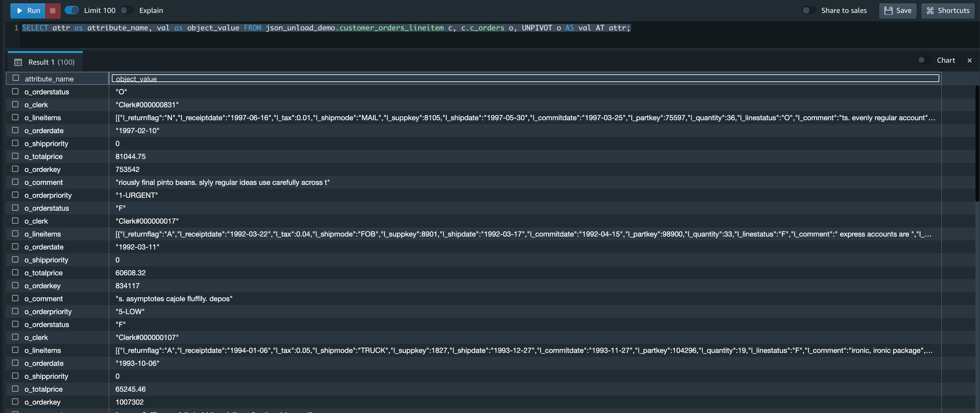Select the first o_lineitems row checkbox

point(15,117)
